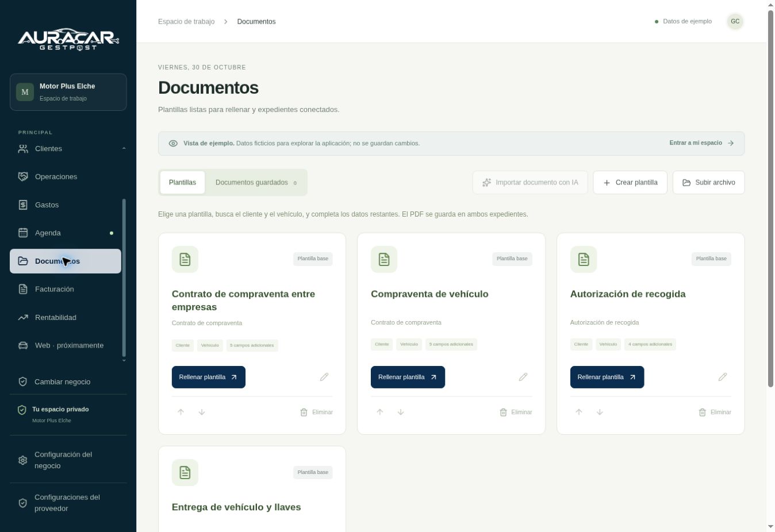This screenshot has width=775, height=532.
Task: Click Rellenar plantilla on Compraventa de vehículo
Action: click(408, 377)
